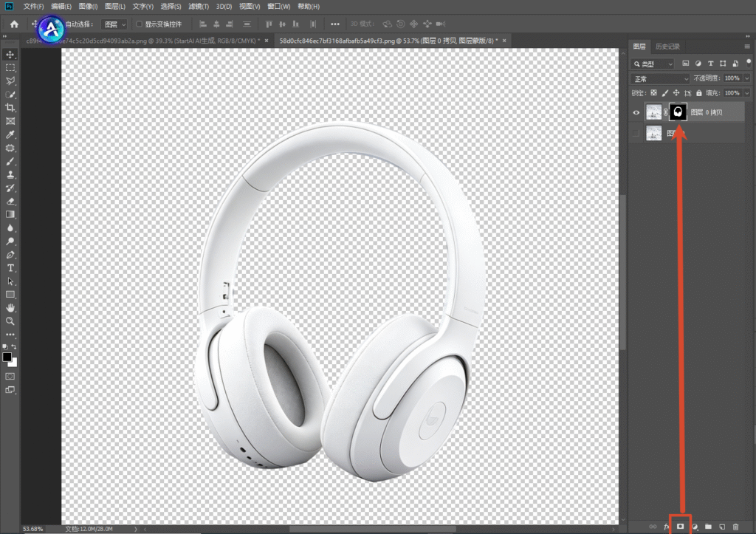756x534 pixels.
Task: Close the 58d0cfc846ec...png document tab
Action: [x=504, y=41]
